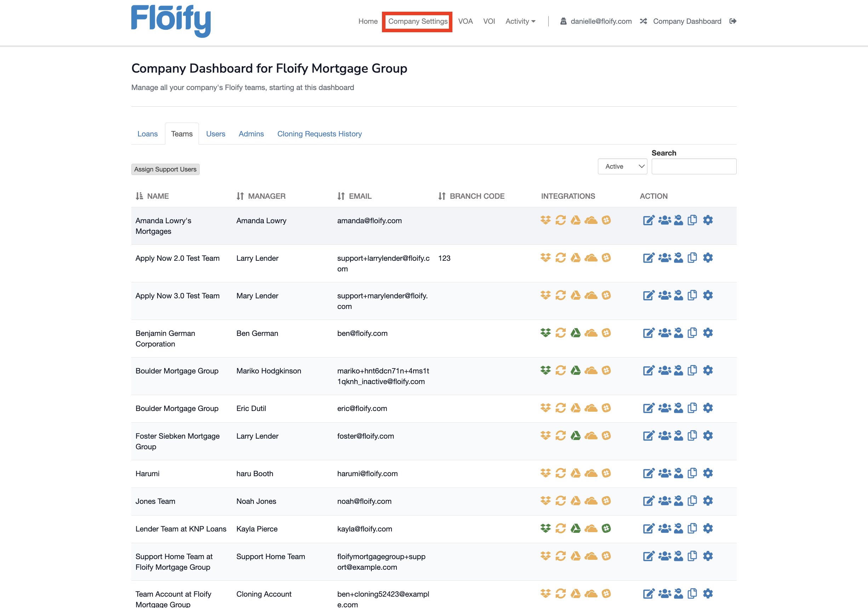Open gear settings for Lender Team at KNP Loans
The image size is (868, 608).
[x=708, y=528]
